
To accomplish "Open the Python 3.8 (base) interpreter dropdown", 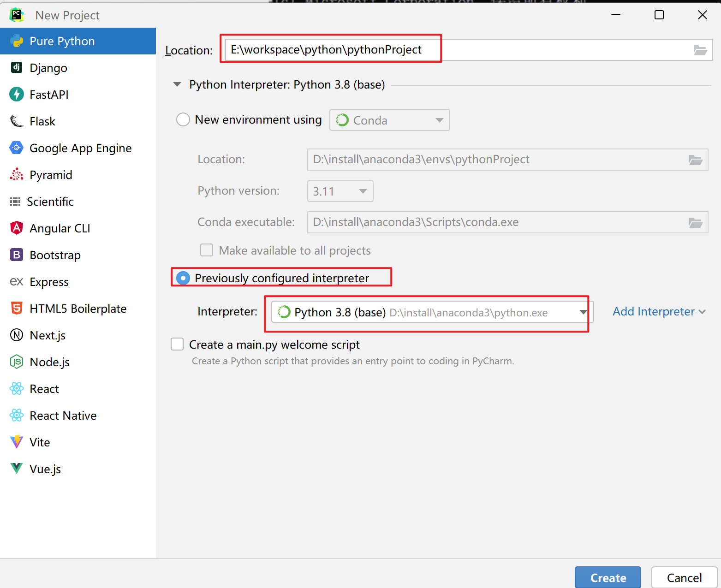I will coord(583,313).
